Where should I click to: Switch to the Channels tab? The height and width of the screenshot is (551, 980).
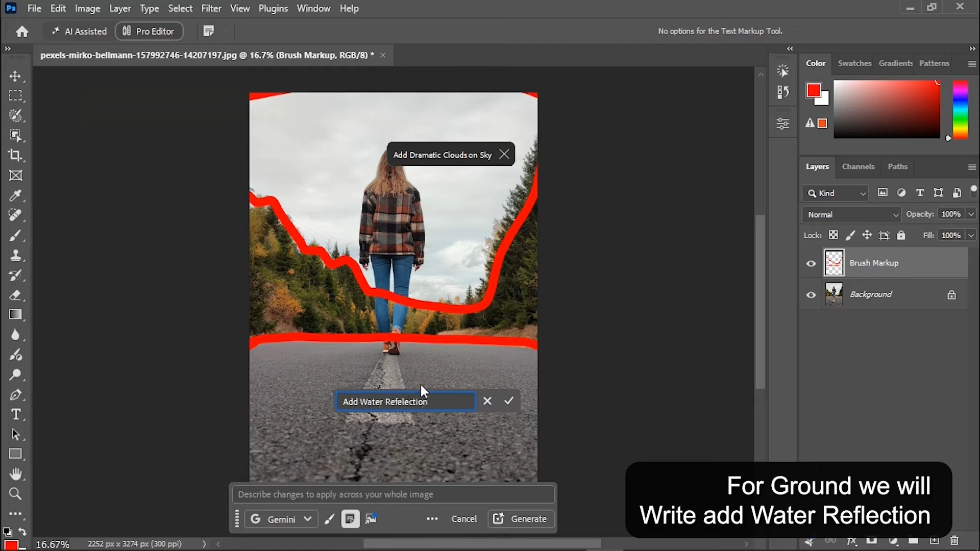tap(858, 167)
